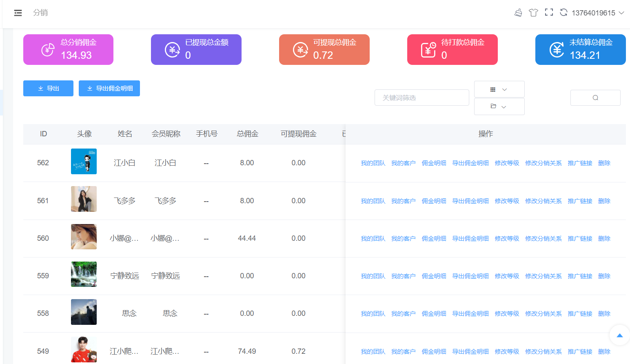Focus the 关键词筛选 input field
The width and height of the screenshot is (630, 364).
[x=422, y=98]
